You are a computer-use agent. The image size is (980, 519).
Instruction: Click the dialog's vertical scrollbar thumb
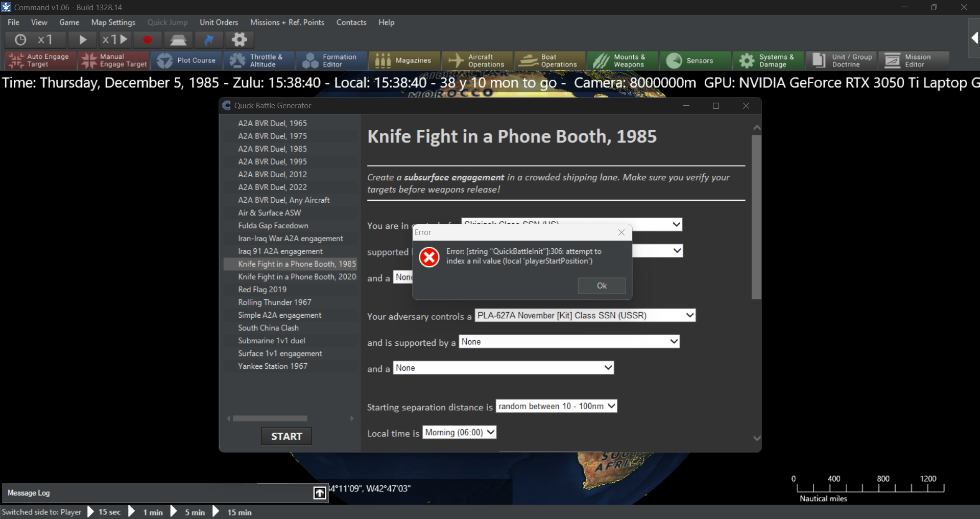point(756,217)
